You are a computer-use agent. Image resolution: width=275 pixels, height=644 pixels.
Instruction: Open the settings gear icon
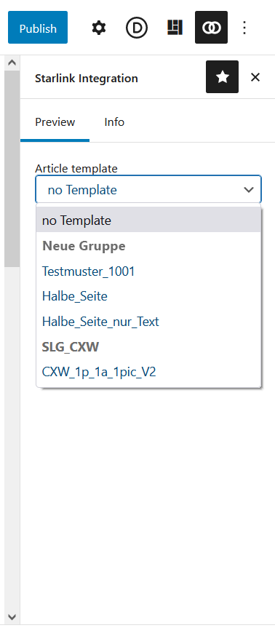(x=99, y=28)
